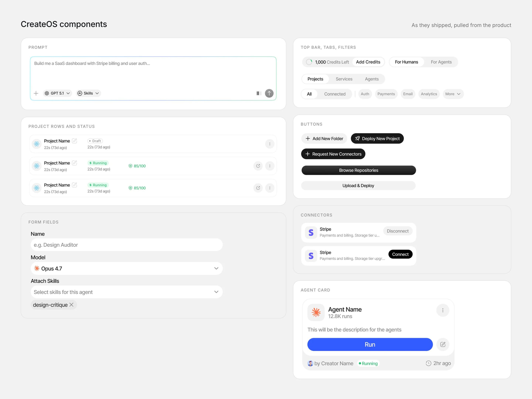Toggle the Email filter chip
Viewport: 532px width, 399px height.
point(408,94)
